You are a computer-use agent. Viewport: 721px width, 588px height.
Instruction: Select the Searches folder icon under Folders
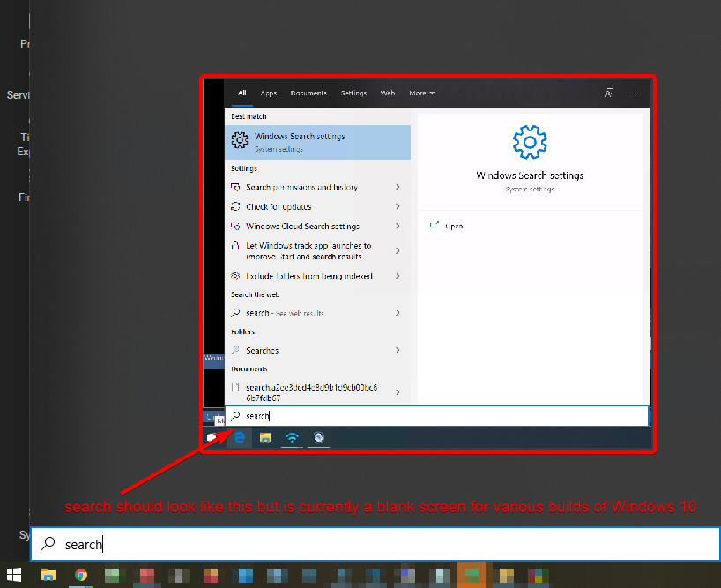pyautogui.click(x=235, y=350)
